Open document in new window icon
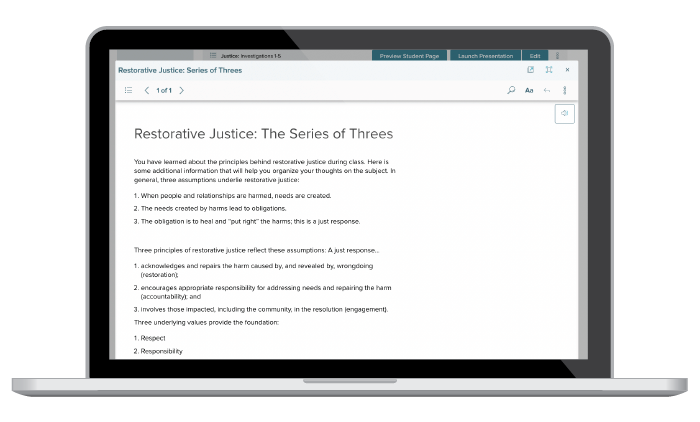This screenshot has height=422, width=700. [531, 70]
